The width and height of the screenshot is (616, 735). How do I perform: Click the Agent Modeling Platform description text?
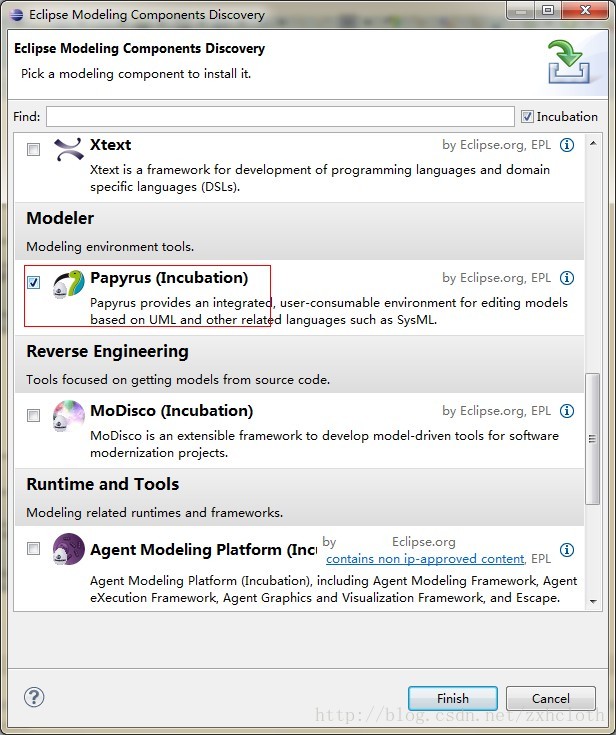[333, 589]
